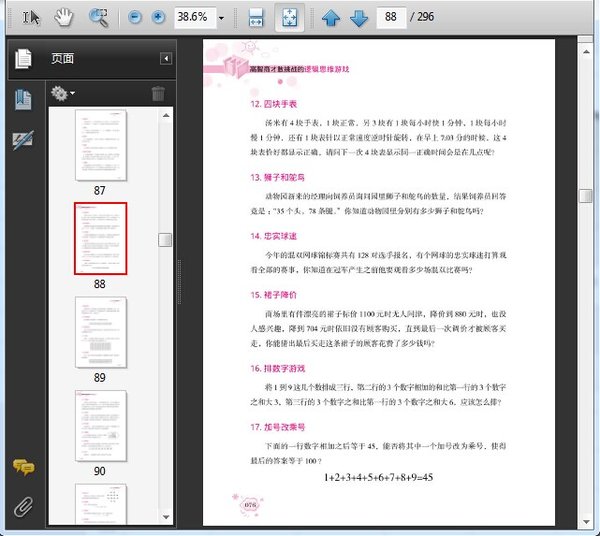Open the Attachments paperclip panel
The width and height of the screenshot is (600, 536).
[22, 505]
